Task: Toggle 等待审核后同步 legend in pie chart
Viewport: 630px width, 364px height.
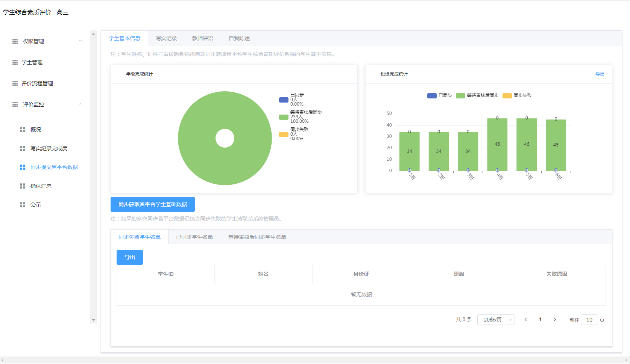Action: [301, 117]
